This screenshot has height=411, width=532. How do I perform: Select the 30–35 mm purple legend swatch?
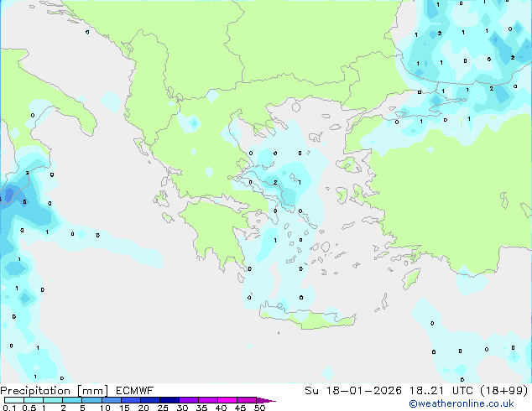189,400
